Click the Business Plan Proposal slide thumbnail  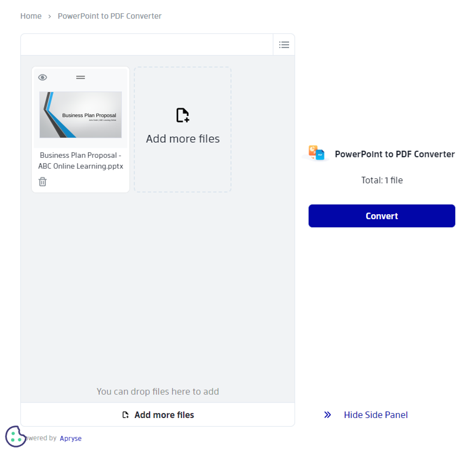click(x=80, y=115)
